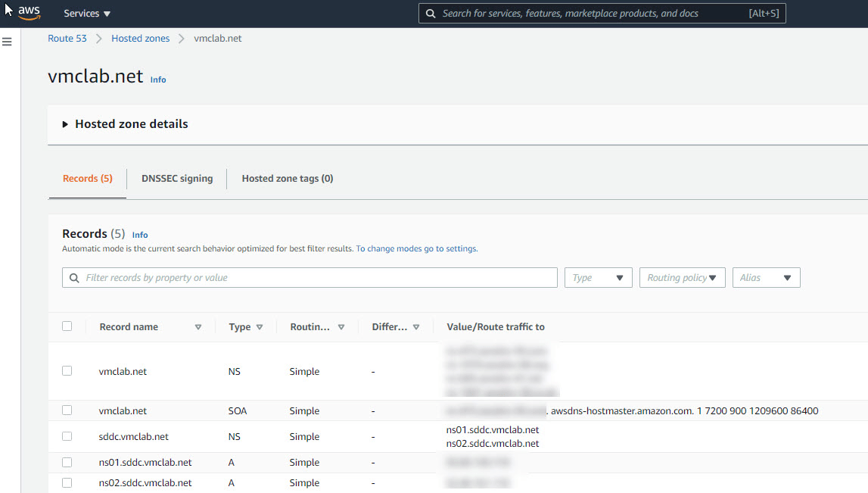Check the vmclab.net NS record checkbox
This screenshot has width=868, height=493.
pyautogui.click(x=67, y=370)
